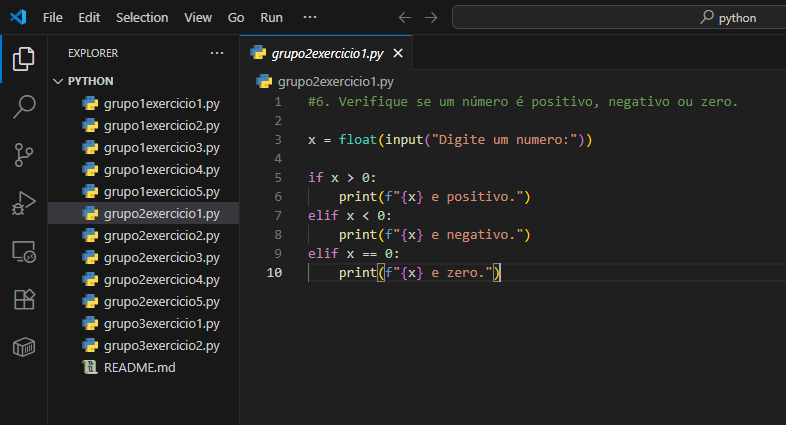This screenshot has height=425, width=786.
Task: Open the View menu
Action: 198,18
